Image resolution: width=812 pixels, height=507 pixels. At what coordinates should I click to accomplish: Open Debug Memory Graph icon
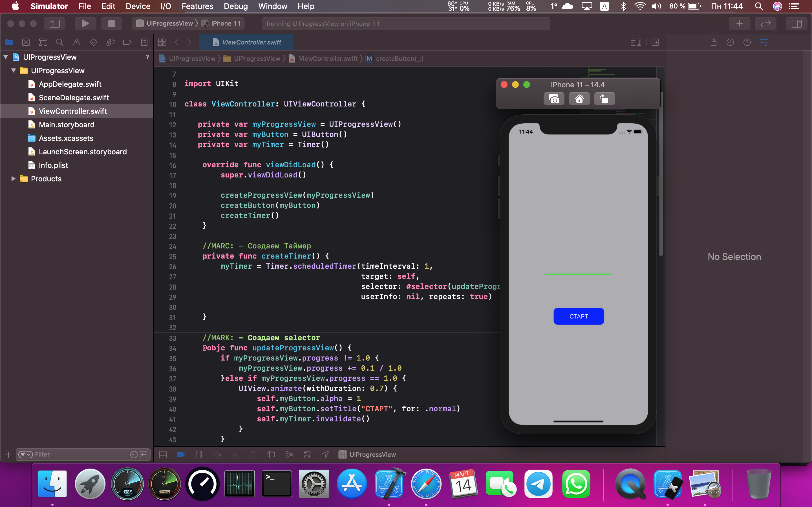[x=289, y=455]
